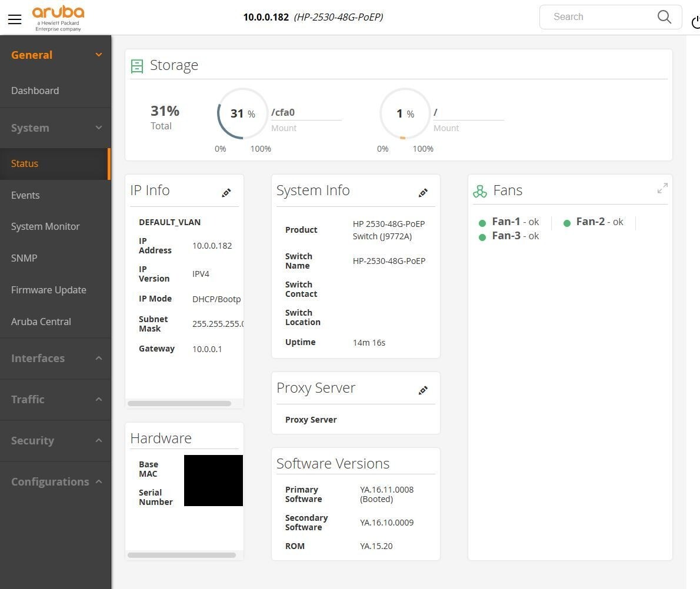Click the Fan-2 green status indicator
This screenshot has height=589, width=700.
(x=567, y=223)
